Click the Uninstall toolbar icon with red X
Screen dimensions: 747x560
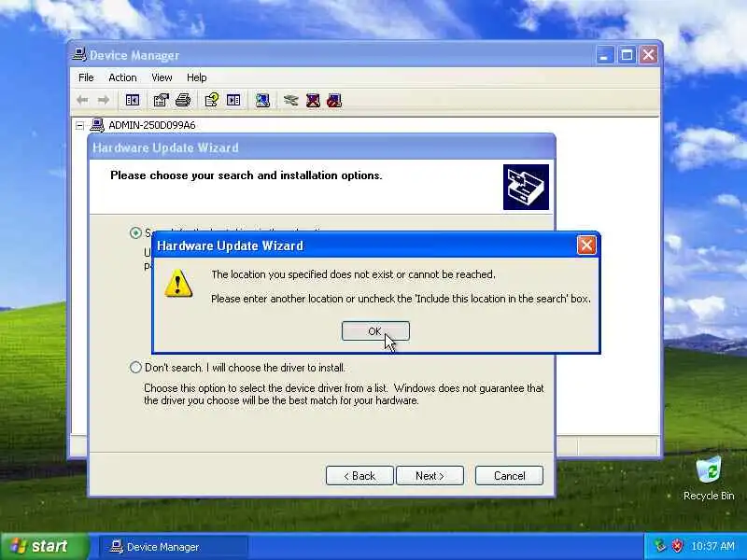point(313,100)
